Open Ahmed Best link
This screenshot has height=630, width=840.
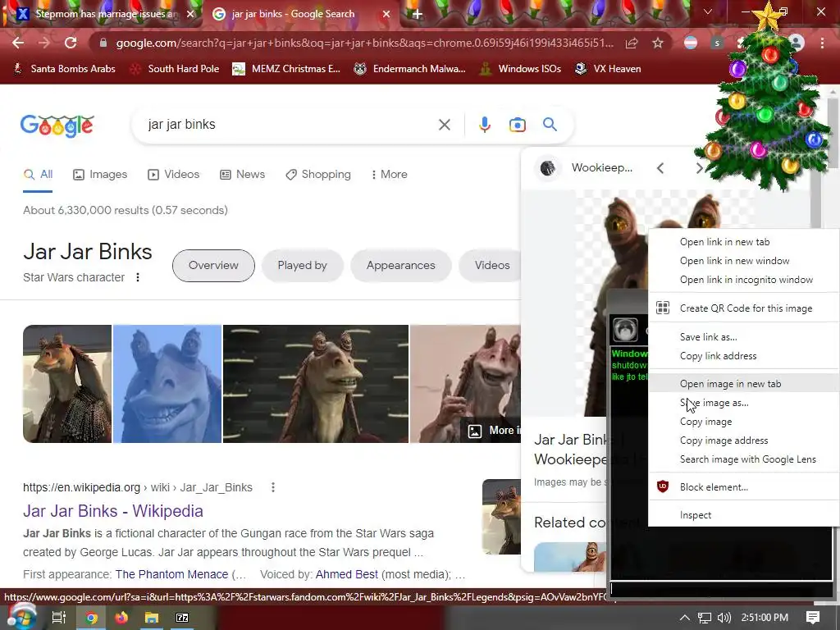(x=347, y=574)
